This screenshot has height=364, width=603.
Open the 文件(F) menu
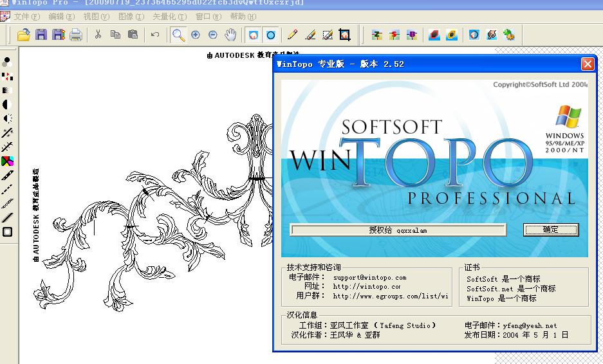coord(27,17)
